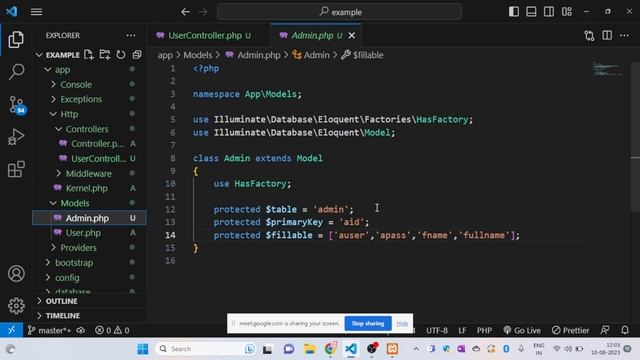The height and width of the screenshot is (360, 640).
Task: Close the Admin.php tab
Action: click(x=351, y=36)
